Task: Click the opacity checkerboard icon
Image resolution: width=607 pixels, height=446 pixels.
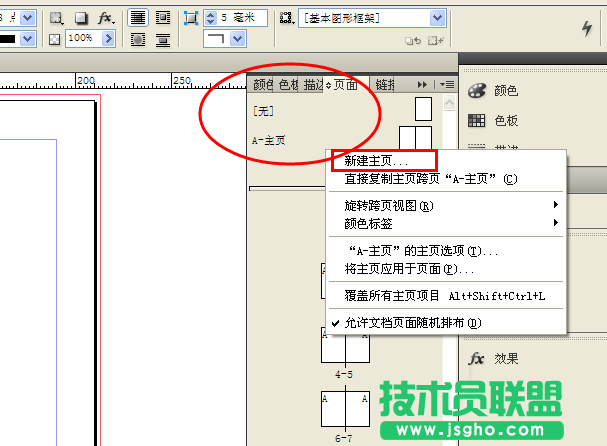Action: (x=55, y=39)
